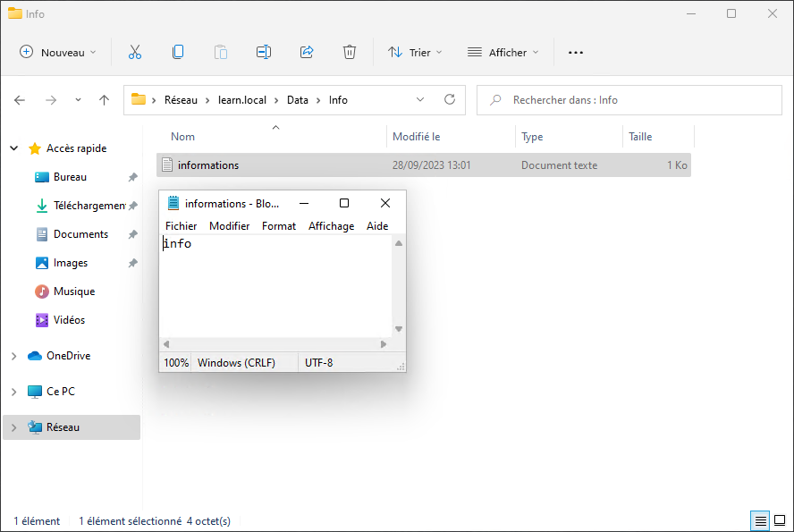Expand the chevron after learn.local in the address bar
Screen dimensions: 794x532
click(x=276, y=100)
